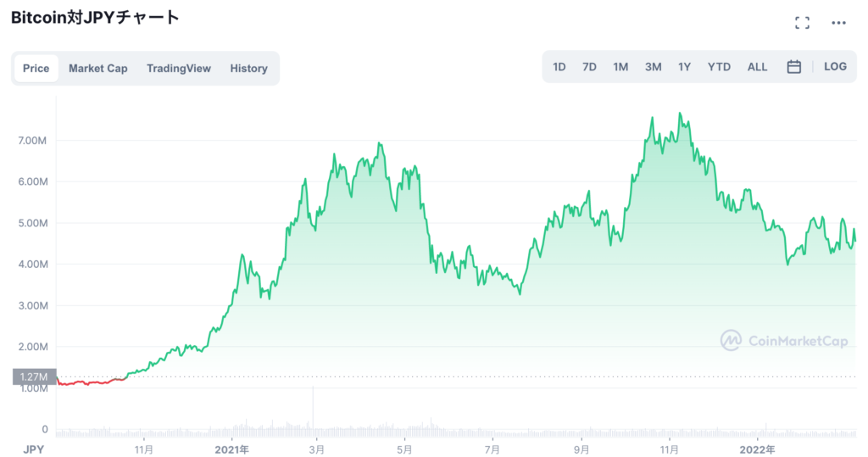The image size is (868, 457).
Task: Click the 2022年 timeline label
Action: pyautogui.click(x=757, y=449)
